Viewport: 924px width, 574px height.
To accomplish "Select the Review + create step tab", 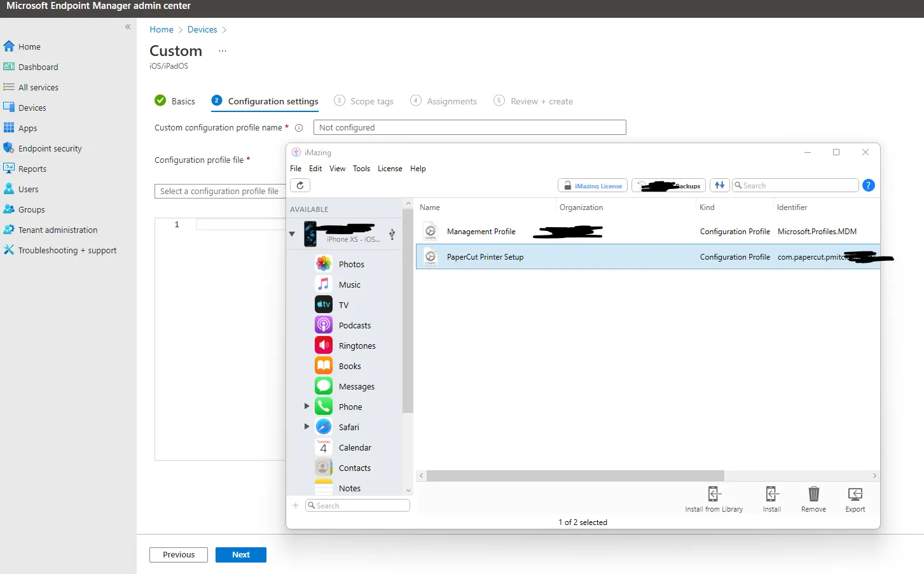I will 534,101.
